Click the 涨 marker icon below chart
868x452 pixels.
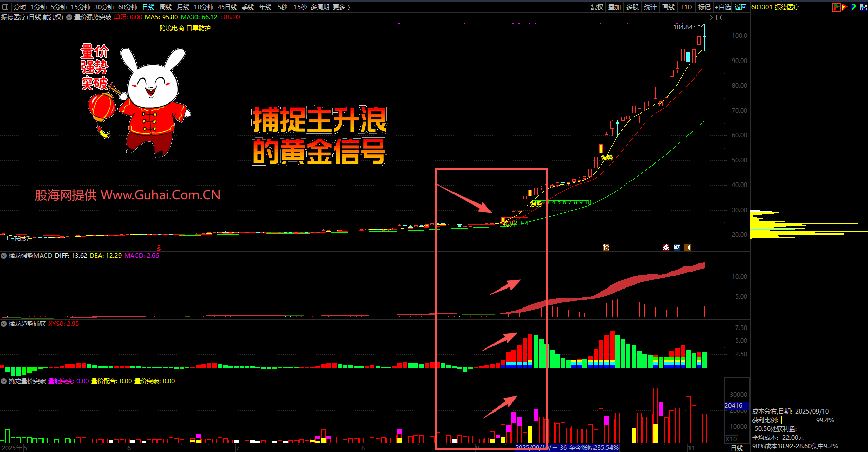coord(666,248)
